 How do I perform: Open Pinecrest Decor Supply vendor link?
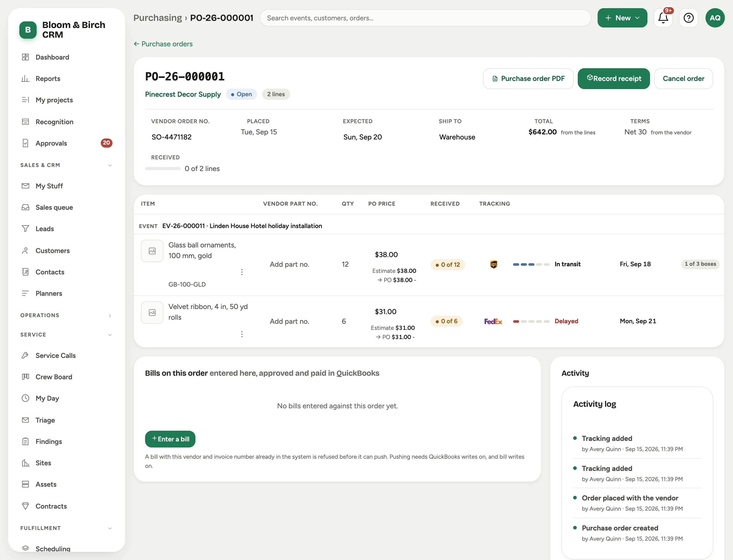[183, 94]
